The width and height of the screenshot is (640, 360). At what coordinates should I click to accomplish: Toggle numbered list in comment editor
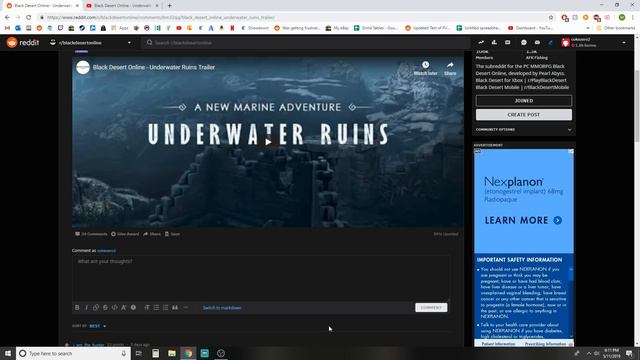click(166, 307)
